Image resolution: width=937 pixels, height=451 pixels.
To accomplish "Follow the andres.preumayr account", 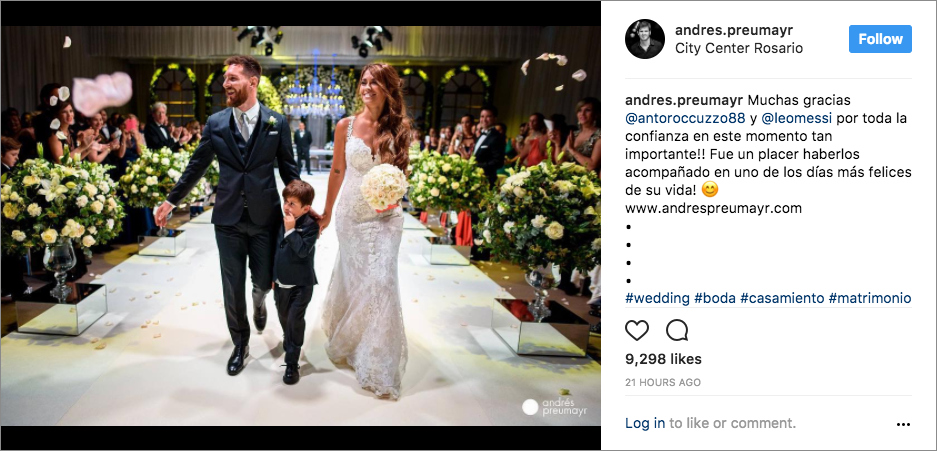I will click(x=880, y=39).
